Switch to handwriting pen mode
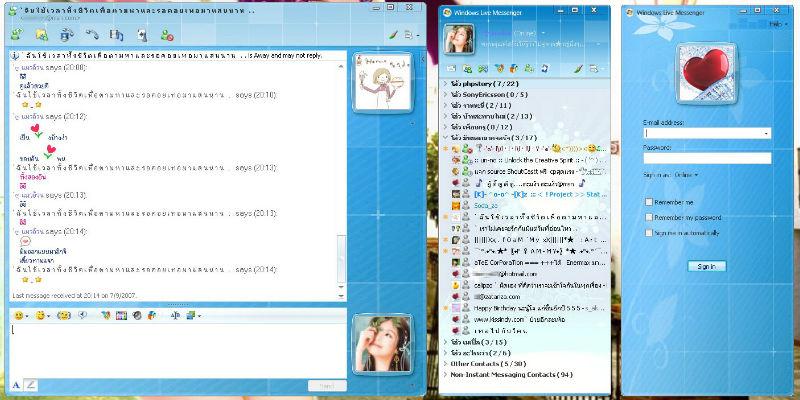800x400 pixels. click(31, 385)
